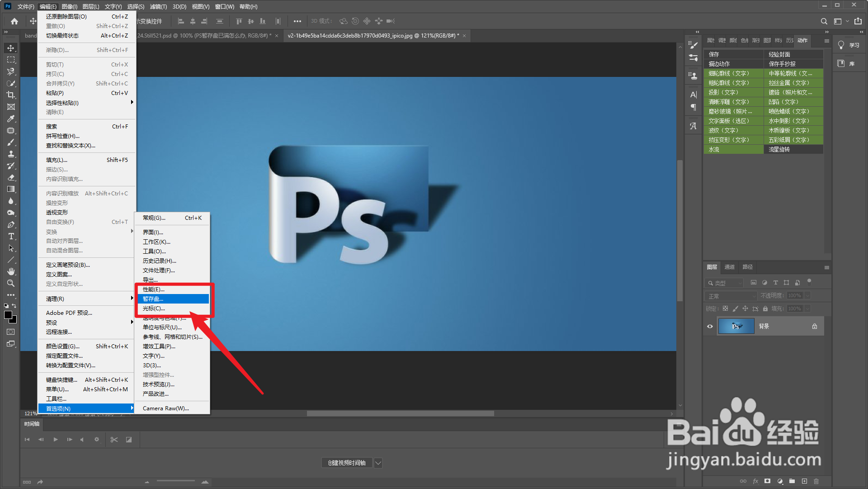Expand the 选择性粘贴(I) submenu
Viewport: 868px width, 489px height.
87,103
